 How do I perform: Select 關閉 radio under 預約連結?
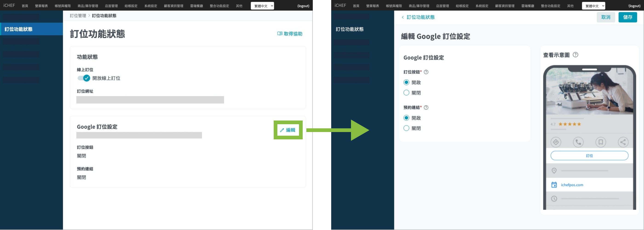(406, 128)
